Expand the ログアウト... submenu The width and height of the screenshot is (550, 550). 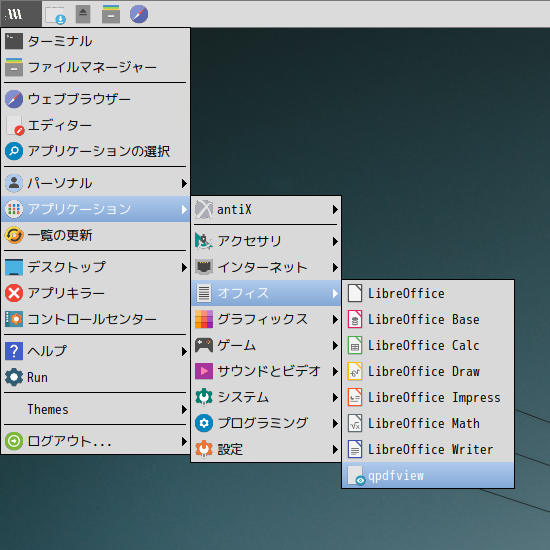coord(96,441)
